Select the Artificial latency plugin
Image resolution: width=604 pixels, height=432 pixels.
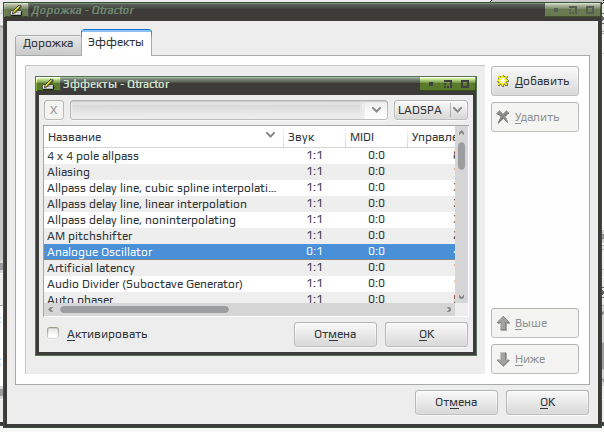249,268
